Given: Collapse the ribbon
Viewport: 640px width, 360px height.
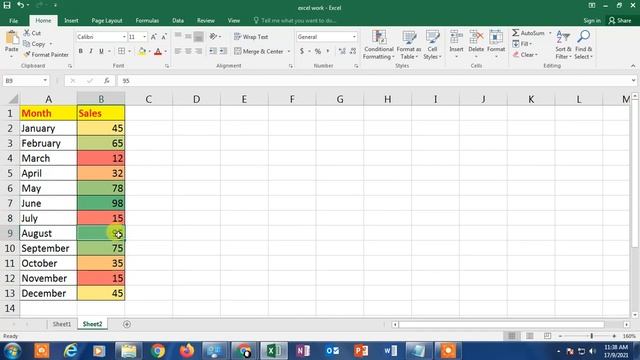Looking at the screenshot, I should pyautogui.click(x=633, y=66).
